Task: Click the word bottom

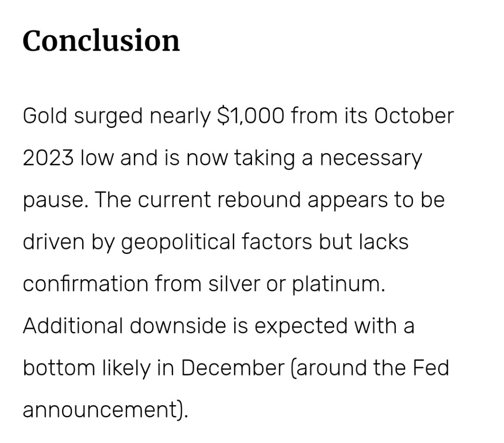Action: coord(52,368)
